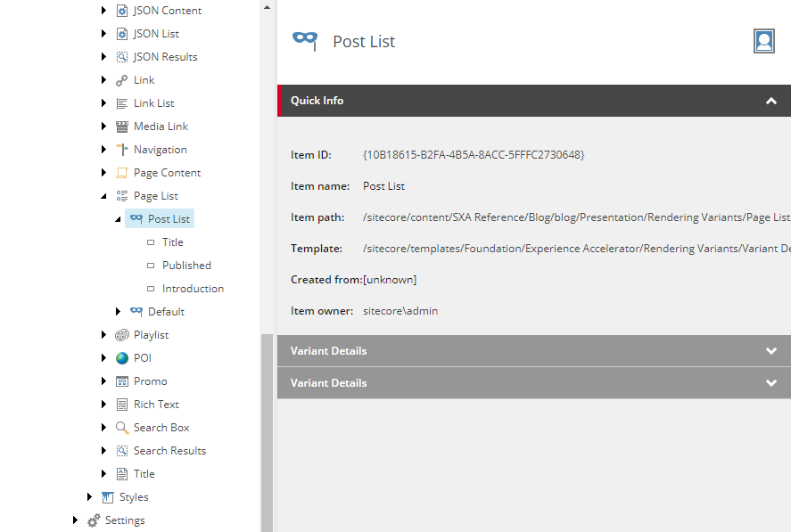Select the Introduction tree item

(193, 289)
